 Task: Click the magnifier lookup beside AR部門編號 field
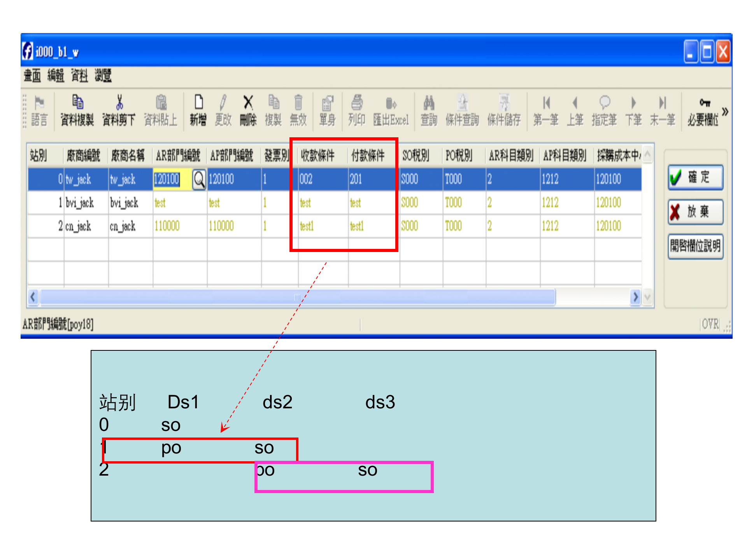click(199, 180)
